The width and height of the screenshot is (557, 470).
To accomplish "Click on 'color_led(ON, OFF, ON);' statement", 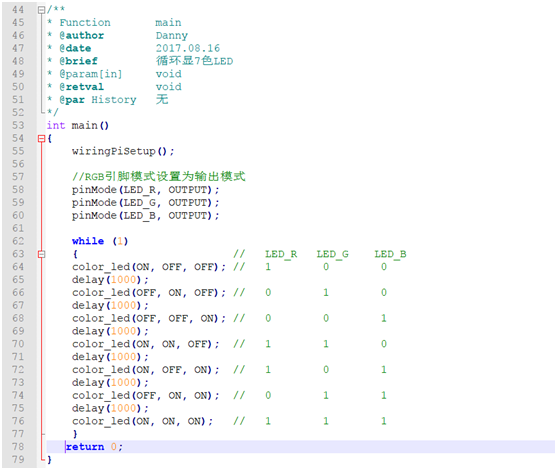I will click(x=145, y=370).
